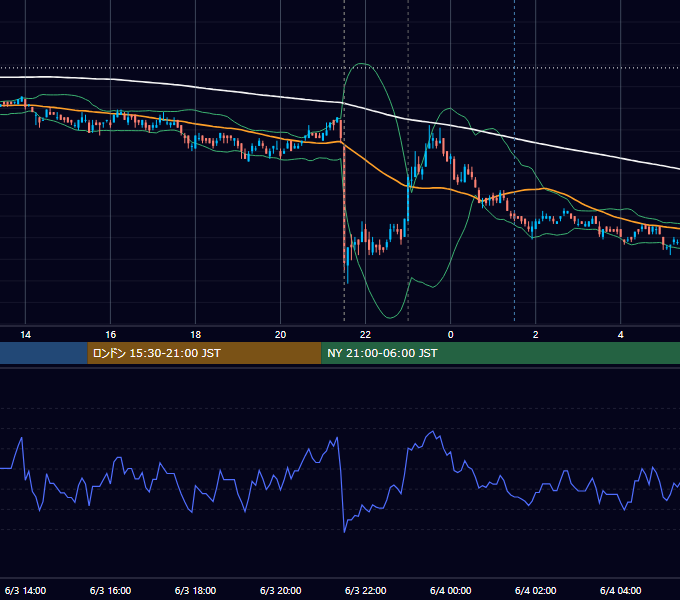Viewport: 680px width, 600px height.
Task: Click the 4 hour axis label
Action: 621,334
